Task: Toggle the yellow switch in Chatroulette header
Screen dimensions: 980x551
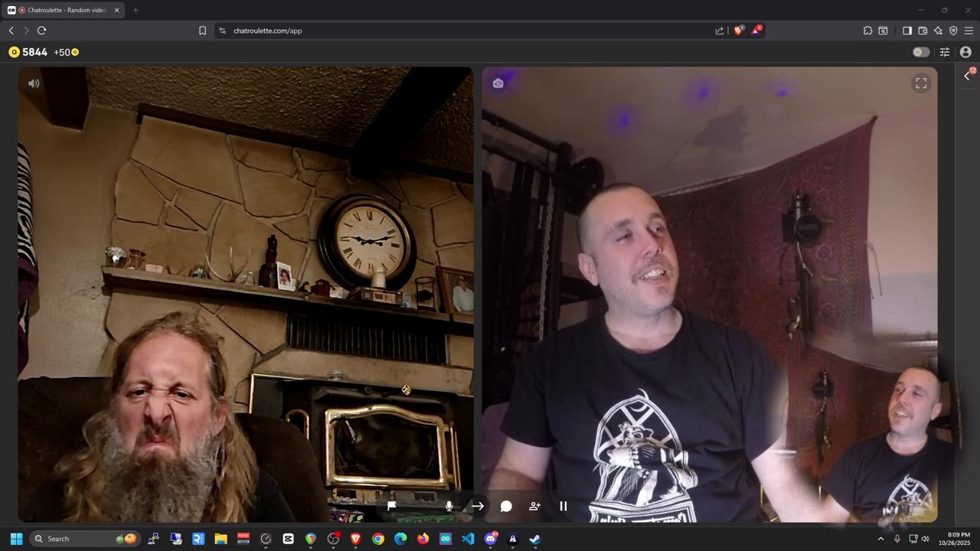Action: [x=921, y=52]
